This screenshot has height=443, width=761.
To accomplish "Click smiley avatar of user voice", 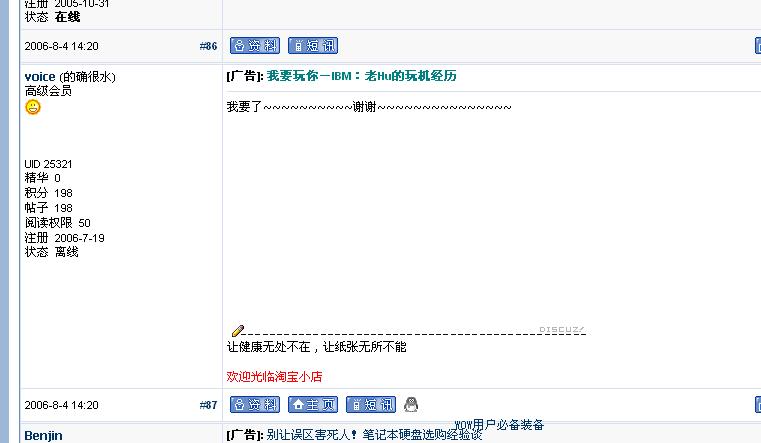I will click(33, 107).
